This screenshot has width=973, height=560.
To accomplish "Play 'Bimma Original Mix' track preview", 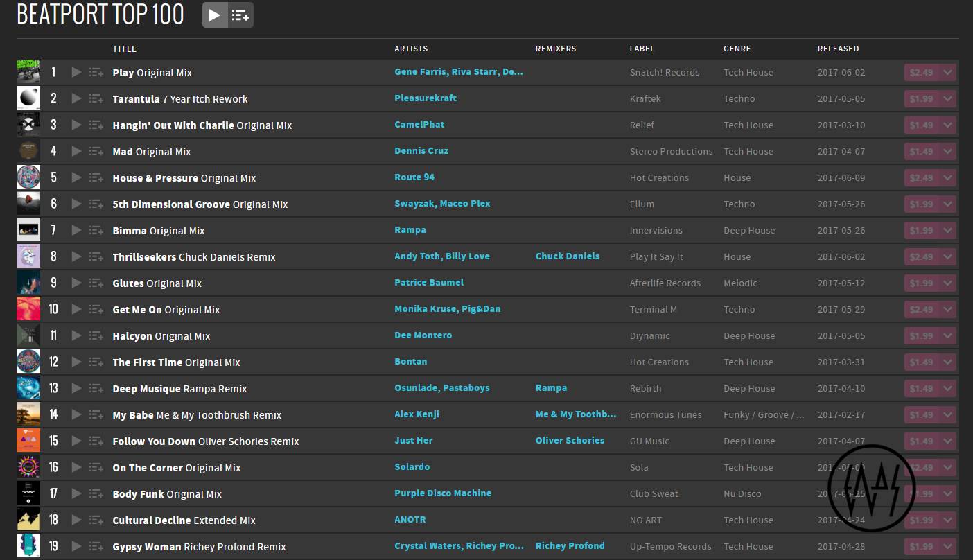I will (76, 230).
